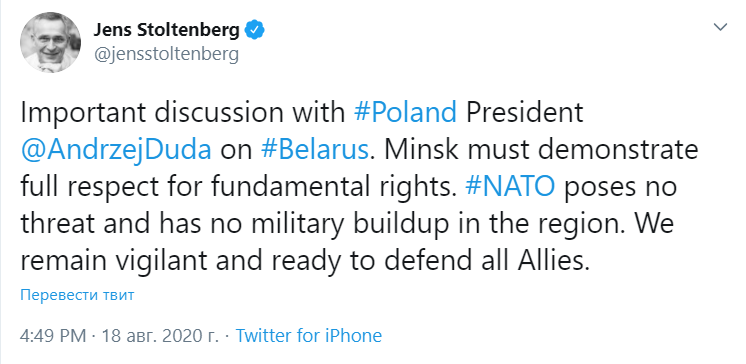746x364 pixels.
Task: Follow the #NATO hashtag link
Action: pos(510,187)
